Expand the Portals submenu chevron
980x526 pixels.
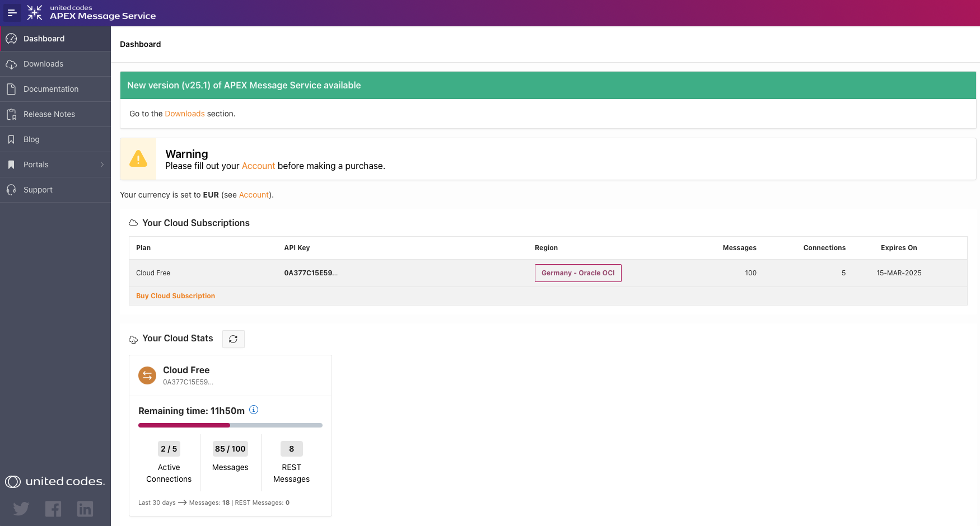pos(102,165)
